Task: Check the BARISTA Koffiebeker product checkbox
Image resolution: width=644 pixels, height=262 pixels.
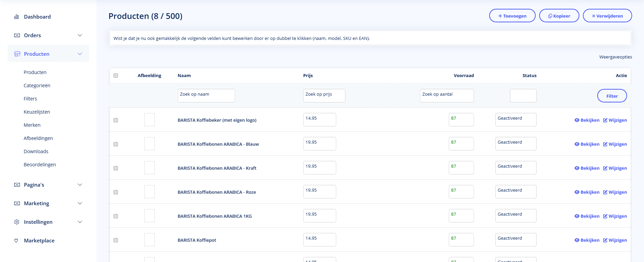Action: (116, 120)
